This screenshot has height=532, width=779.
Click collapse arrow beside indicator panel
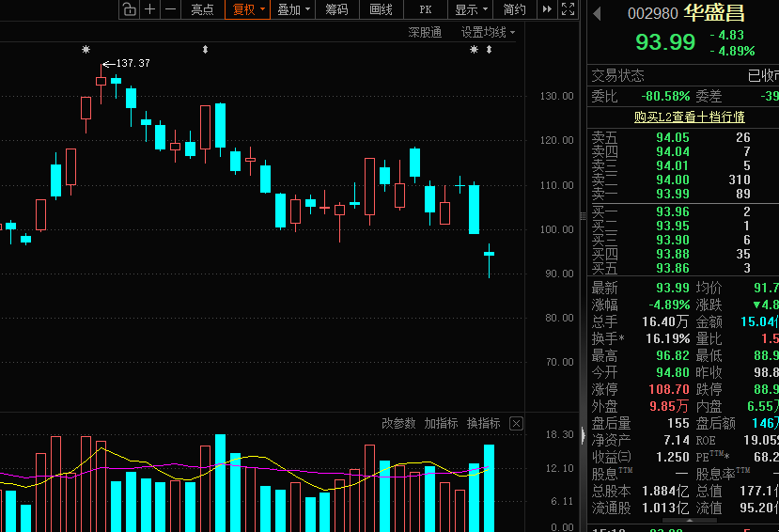[x=584, y=435]
